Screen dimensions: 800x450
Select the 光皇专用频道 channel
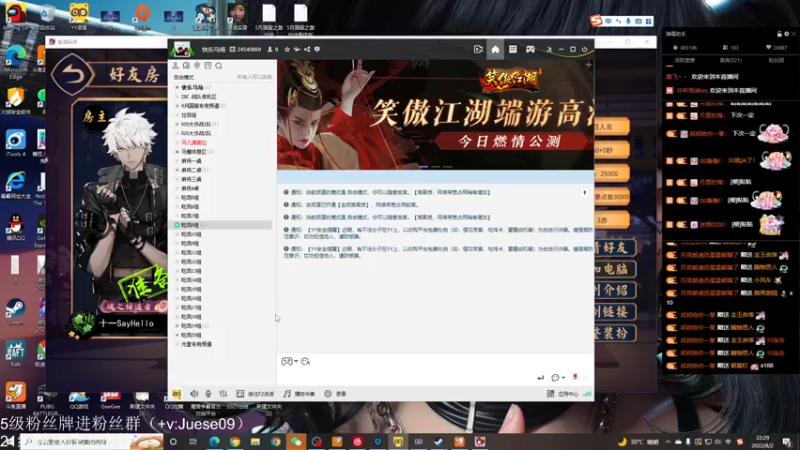196,344
